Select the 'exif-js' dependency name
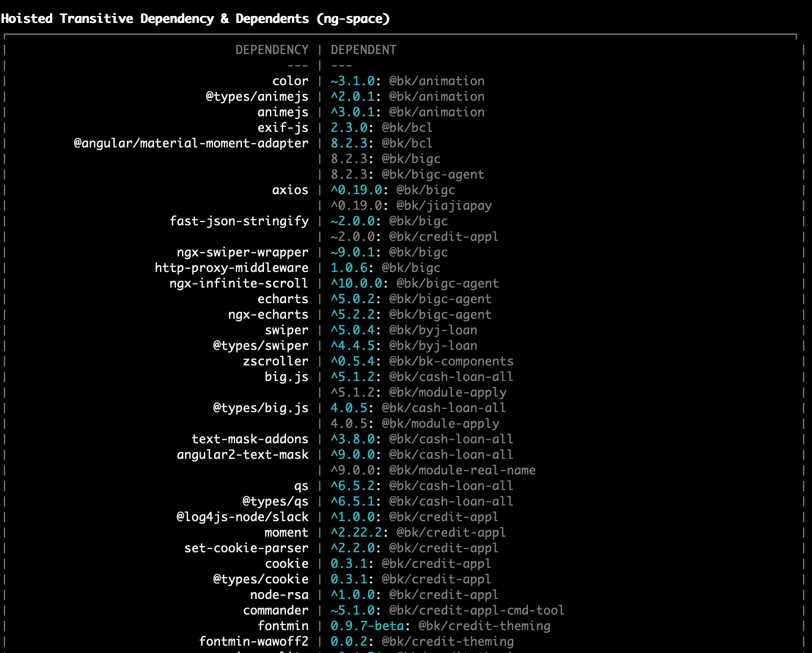 [x=283, y=128]
